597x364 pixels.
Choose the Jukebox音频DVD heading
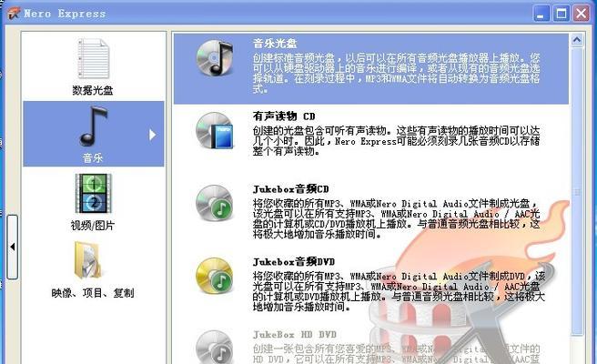click(294, 261)
